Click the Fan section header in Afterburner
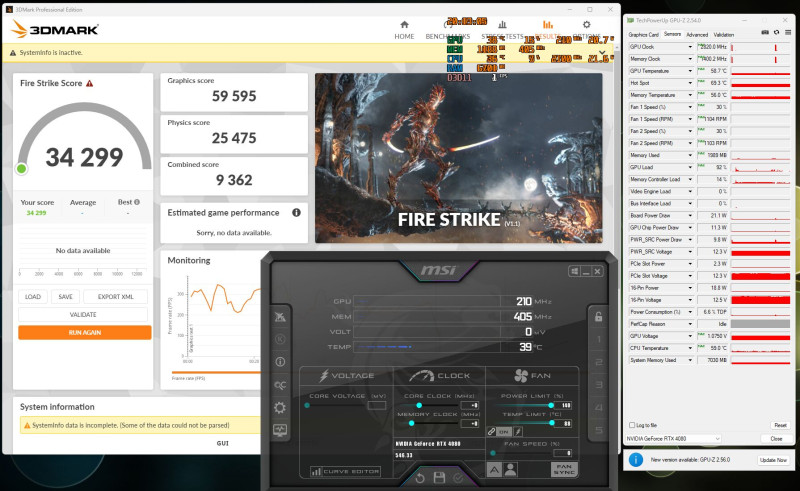800x491 pixels. [532, 376]
